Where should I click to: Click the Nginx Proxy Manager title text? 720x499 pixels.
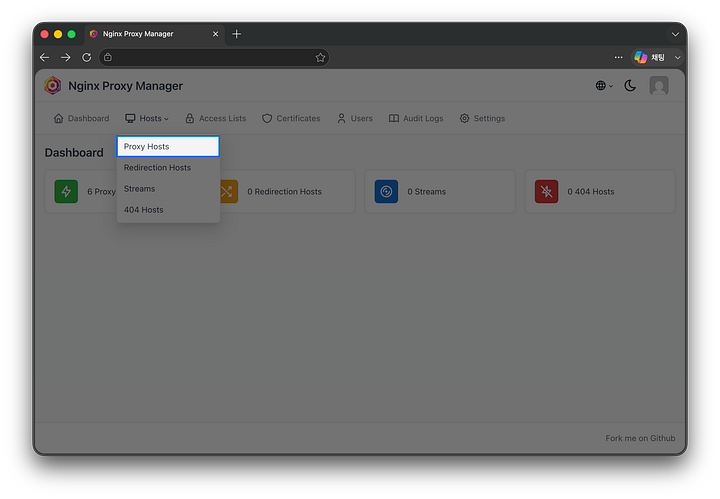coord(125,86)
